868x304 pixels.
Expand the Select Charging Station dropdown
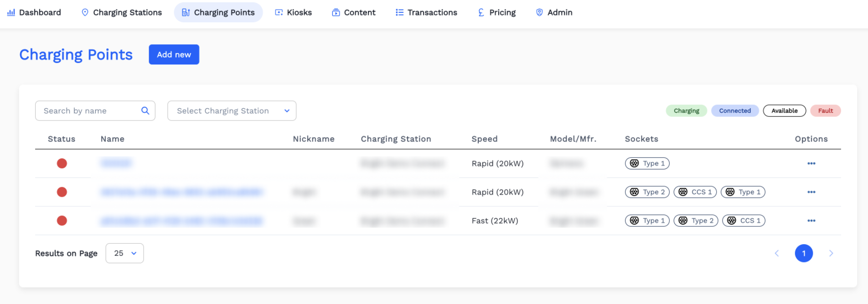(x=232, y=111)
